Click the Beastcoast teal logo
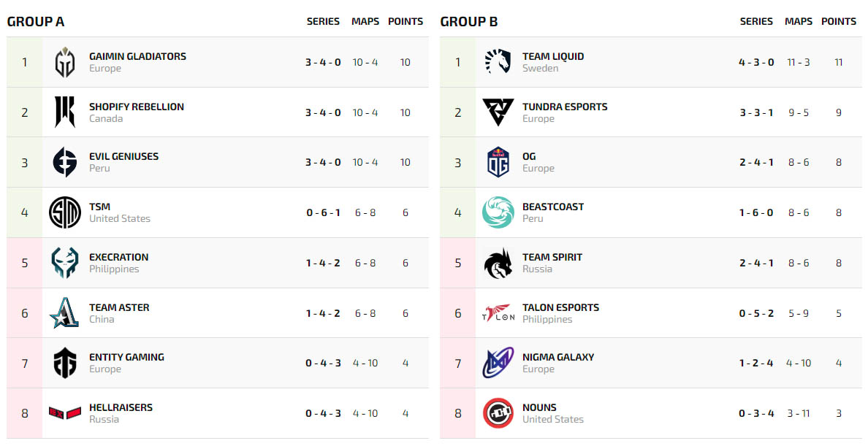Image resolution: width=868 pixels, height=446 pixels. tap(498, 212)
